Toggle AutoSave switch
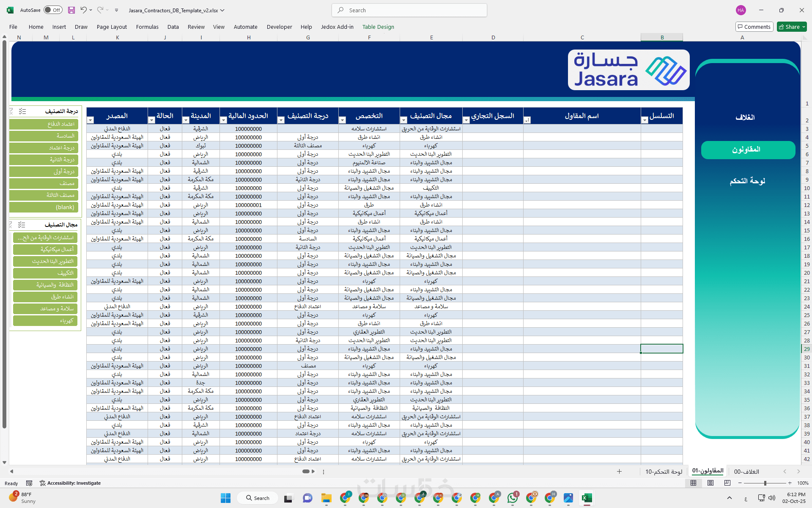Screen dimensions: 812x508 pyautogui.click(x=53, y=10)
